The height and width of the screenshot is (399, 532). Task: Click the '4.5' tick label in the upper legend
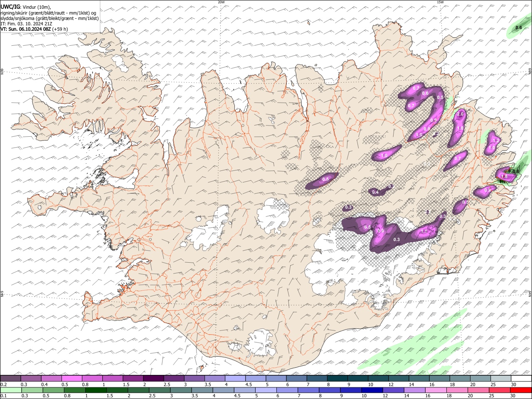click(x=249, y=384)
